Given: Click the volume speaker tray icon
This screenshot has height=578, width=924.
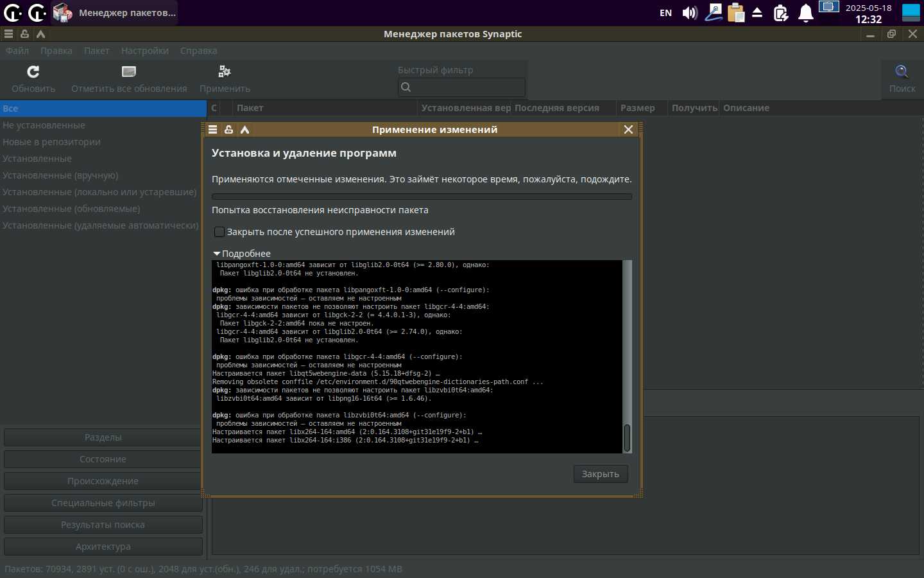Looking at the screenshot, I should 690,13.
